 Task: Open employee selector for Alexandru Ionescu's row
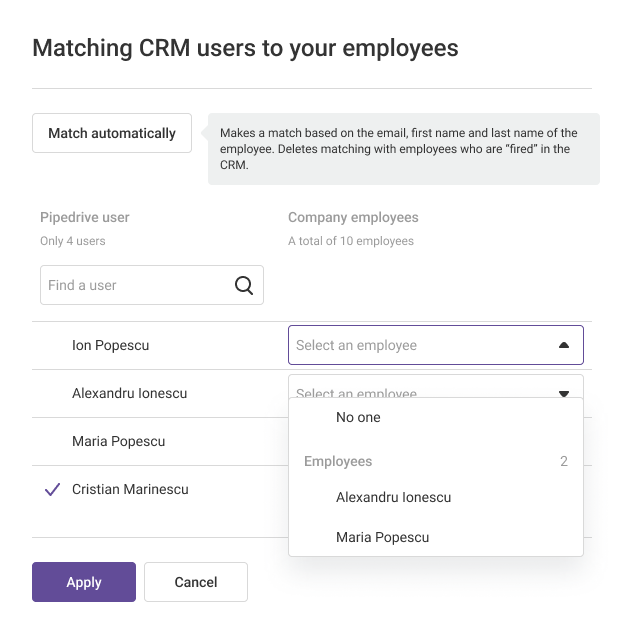(x=420, y=388)
